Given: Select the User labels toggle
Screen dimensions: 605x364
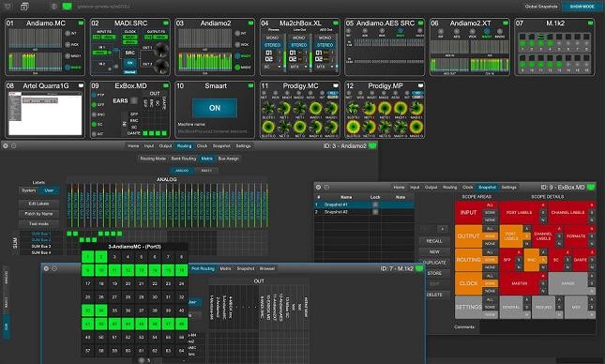Looking at the screenshot, I should click(x=49, y=190).
